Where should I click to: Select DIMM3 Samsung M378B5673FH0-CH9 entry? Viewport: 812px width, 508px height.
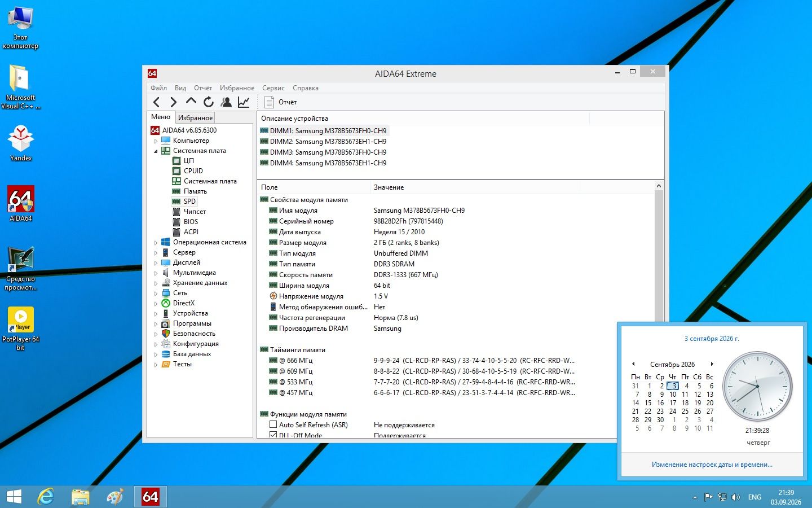click(323, 152)
